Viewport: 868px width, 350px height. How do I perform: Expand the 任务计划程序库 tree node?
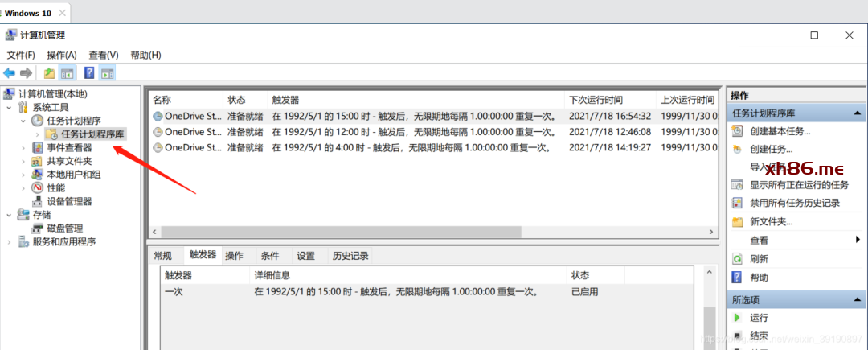click(x=37, y=134)
